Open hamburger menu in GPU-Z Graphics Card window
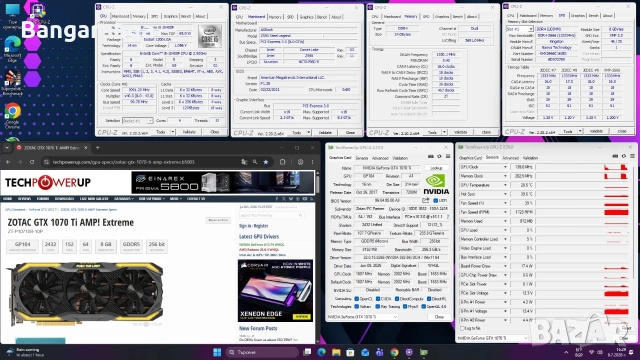This screenshot has width=640, height=360. click(448, 157)
